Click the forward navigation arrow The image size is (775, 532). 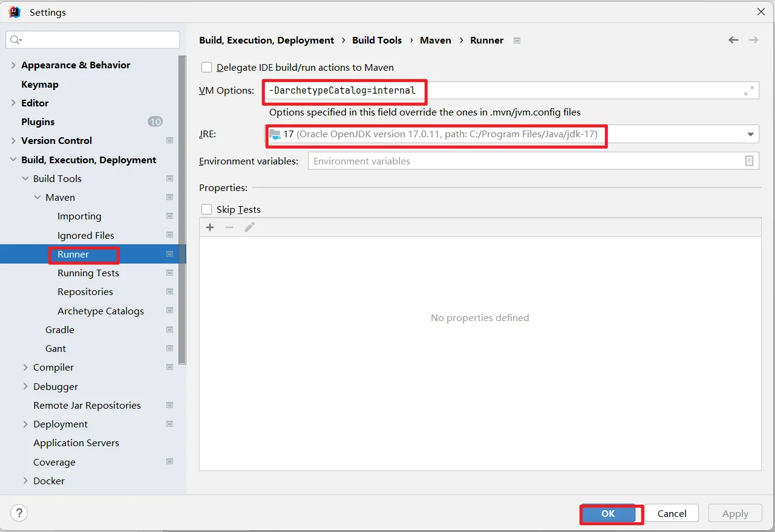tap(753, 40)
